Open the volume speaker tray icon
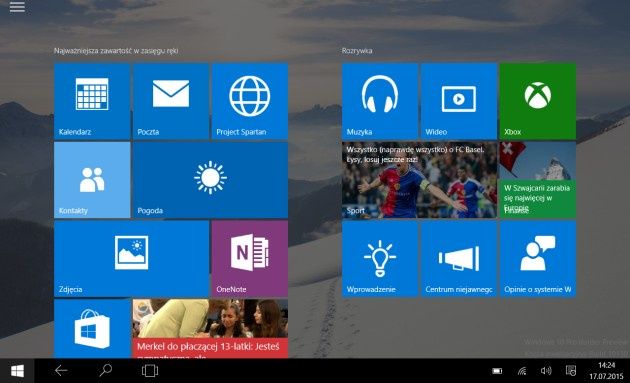Image resolution: width=630 pixels, height=383 pixels. [x=546, y=371]
